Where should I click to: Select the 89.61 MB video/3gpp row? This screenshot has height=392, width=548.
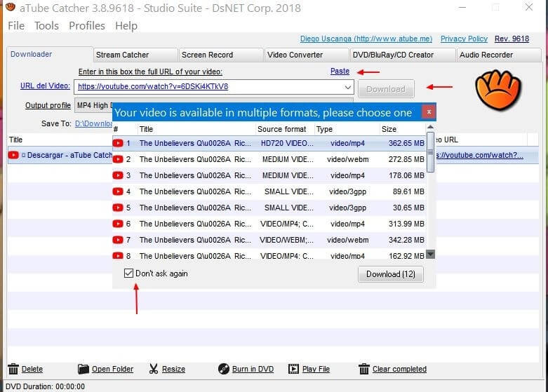[x=269, y=191]
